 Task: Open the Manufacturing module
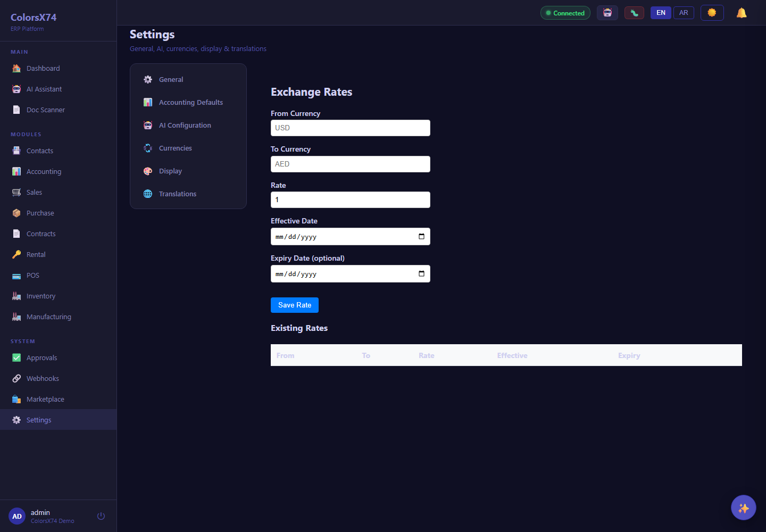coord(58,317)
